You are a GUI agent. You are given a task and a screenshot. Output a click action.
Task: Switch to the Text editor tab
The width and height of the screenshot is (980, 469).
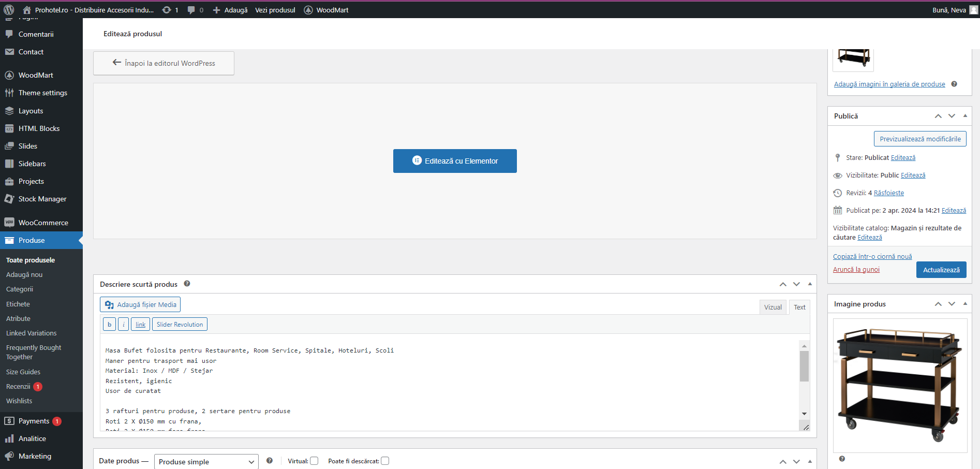pyautogui.click(x=799, y=307)
